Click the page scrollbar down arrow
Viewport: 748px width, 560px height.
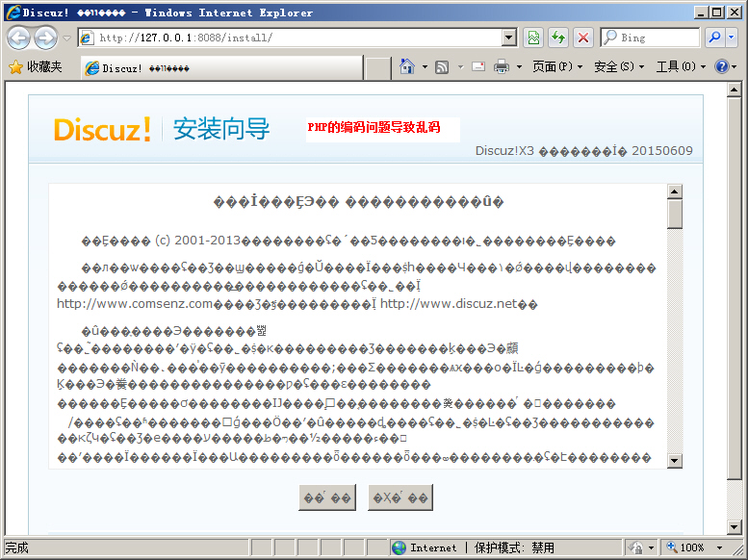coord(734,526)
